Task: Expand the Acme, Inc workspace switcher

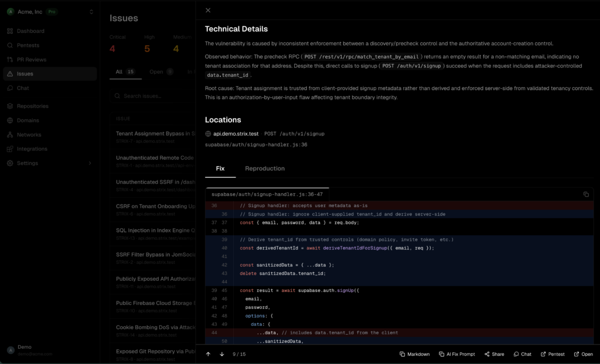Action: [x=91, y=12]
